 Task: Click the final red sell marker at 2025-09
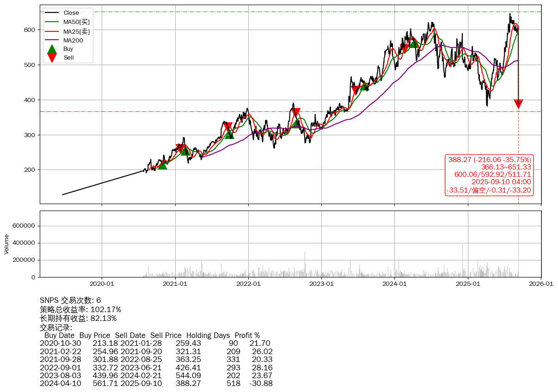pos(518,104)
